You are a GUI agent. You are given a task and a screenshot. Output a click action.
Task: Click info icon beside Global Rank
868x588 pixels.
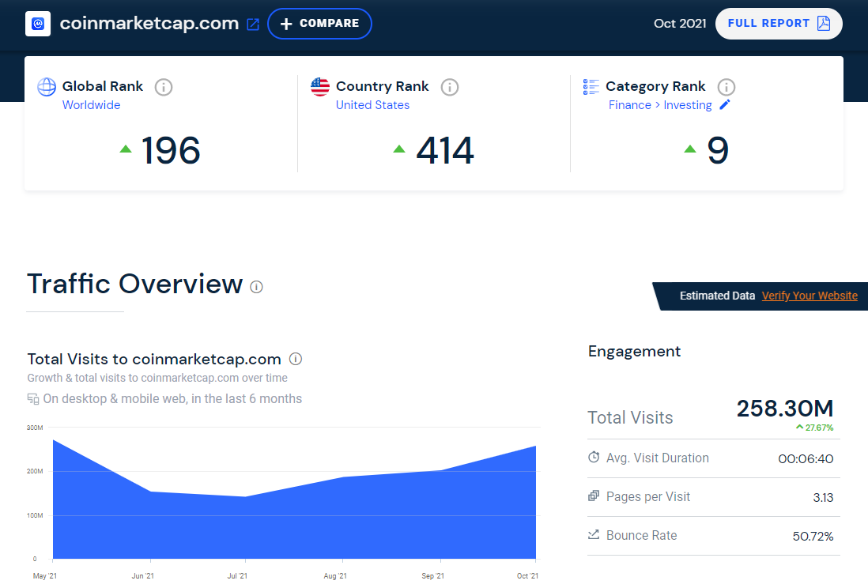(164, 87)
